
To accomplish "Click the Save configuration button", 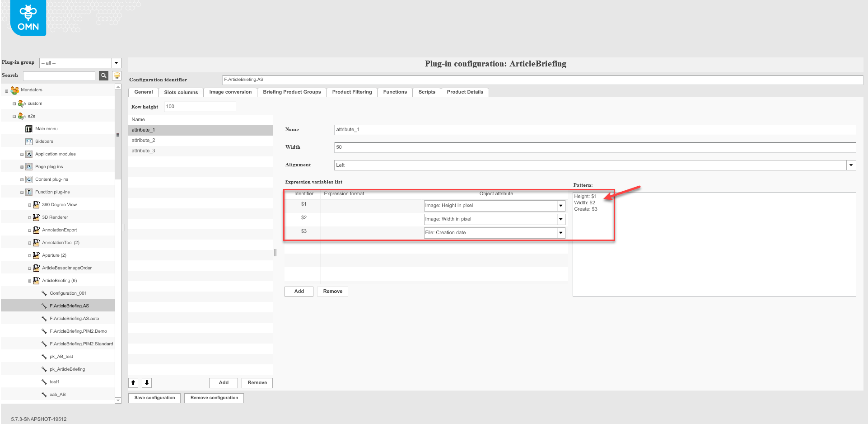I will point(154,398).
